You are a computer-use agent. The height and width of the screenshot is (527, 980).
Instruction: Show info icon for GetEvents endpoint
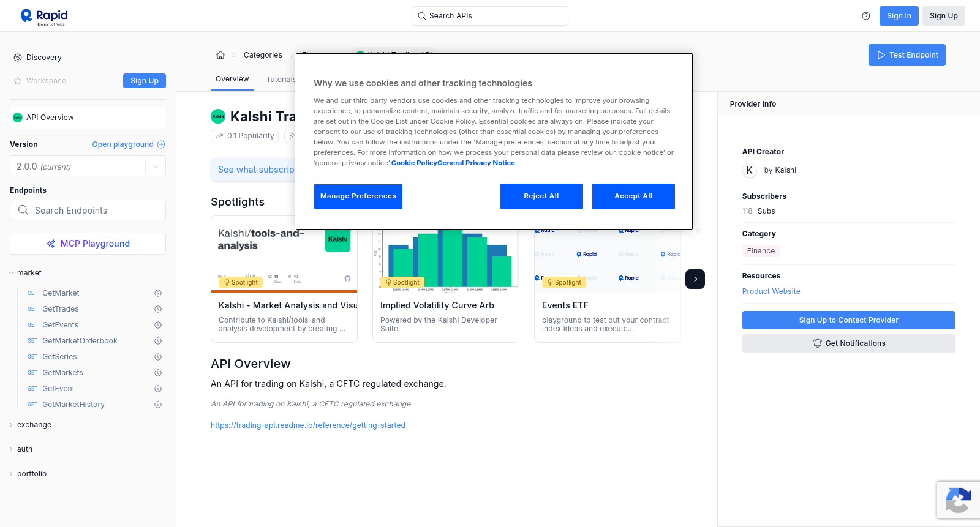(x=158, y=325)
